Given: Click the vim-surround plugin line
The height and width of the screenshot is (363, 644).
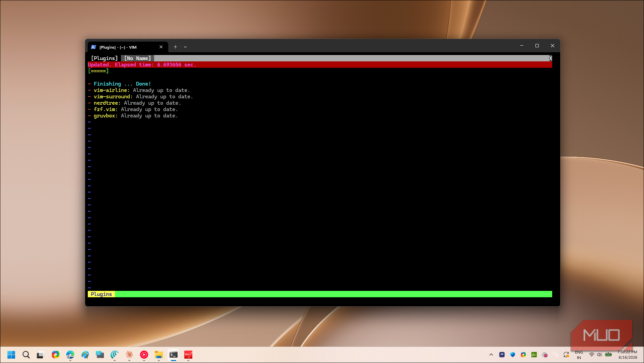Looking at the screenshot, I should [140, 97].
